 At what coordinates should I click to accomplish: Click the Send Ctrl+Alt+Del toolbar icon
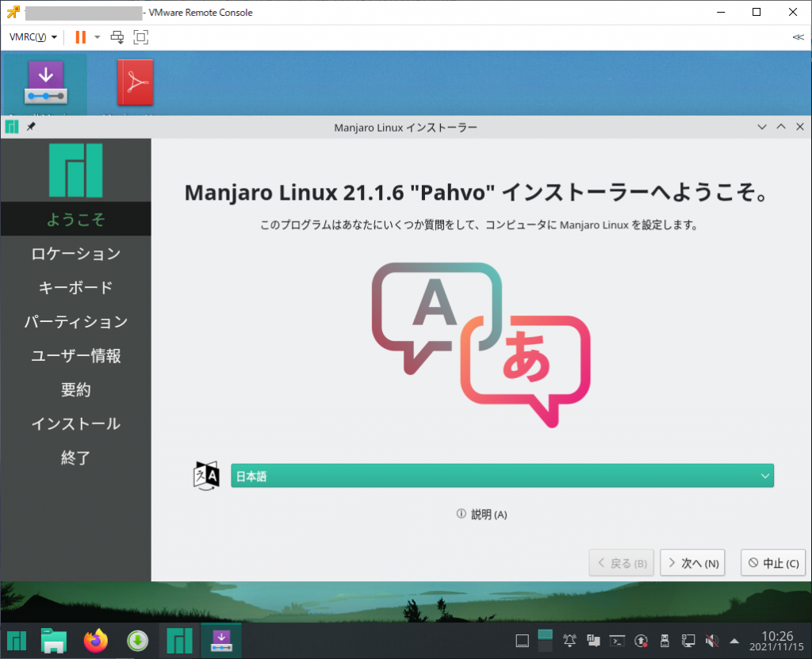(x=117, y=37)
